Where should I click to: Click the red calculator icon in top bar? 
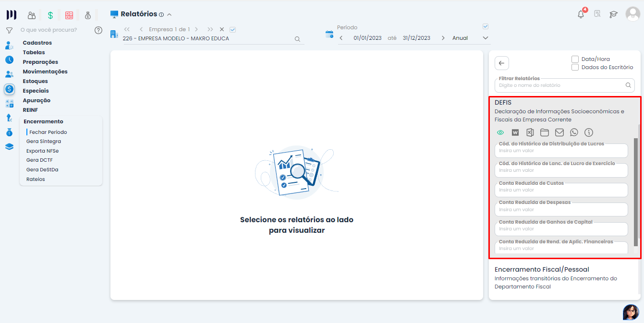click(x=69, y=15)
